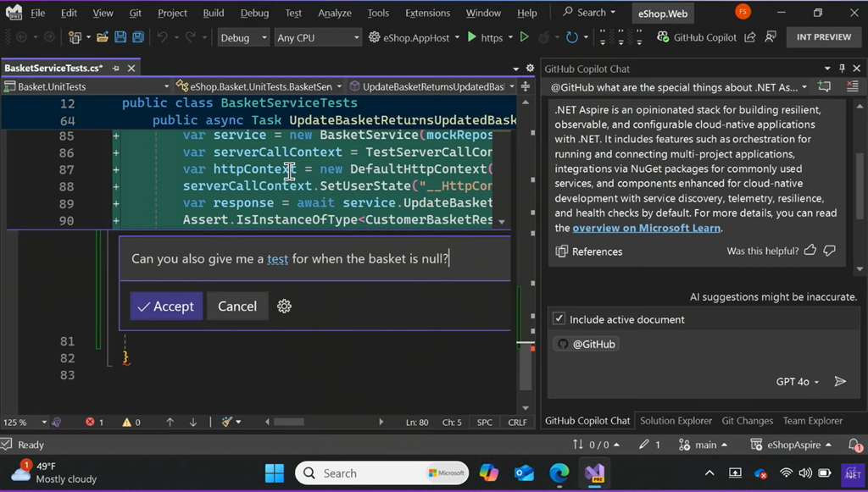This screenshot has width=868, height=492.
Task: Give thumbs up to Copilot response
Action: tap(810, 251)
